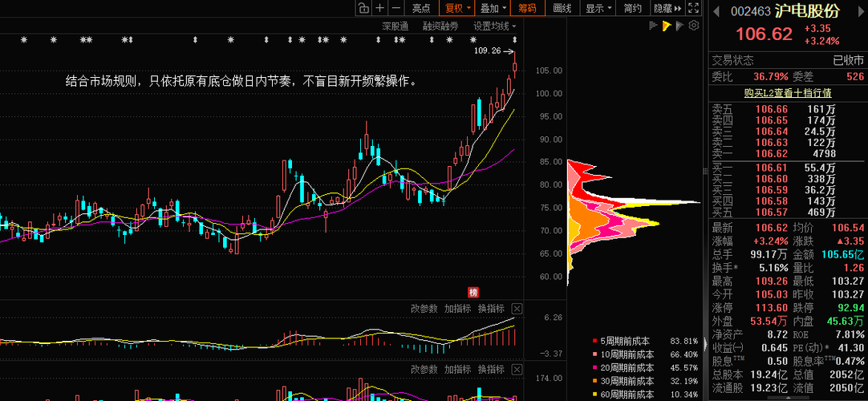Image resolution: width=868 pixels, height=401 pixels.
Task: Click the 5周期前成本 percentage 83.81%
Action: tap(684, 342)
